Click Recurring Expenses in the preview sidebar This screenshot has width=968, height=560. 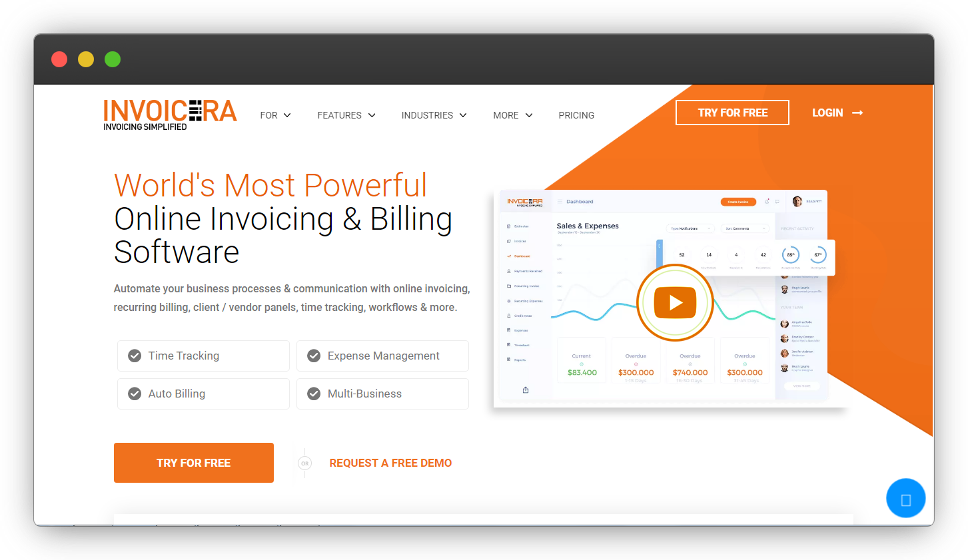tap(525, 301)
